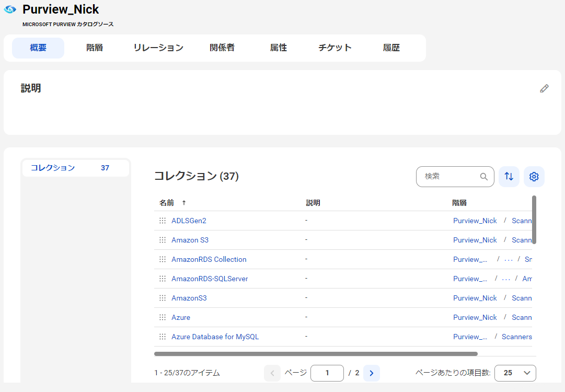Switch to the 階層 tab
The width and height of the screenshot is (565, 392).
(95, 48)
